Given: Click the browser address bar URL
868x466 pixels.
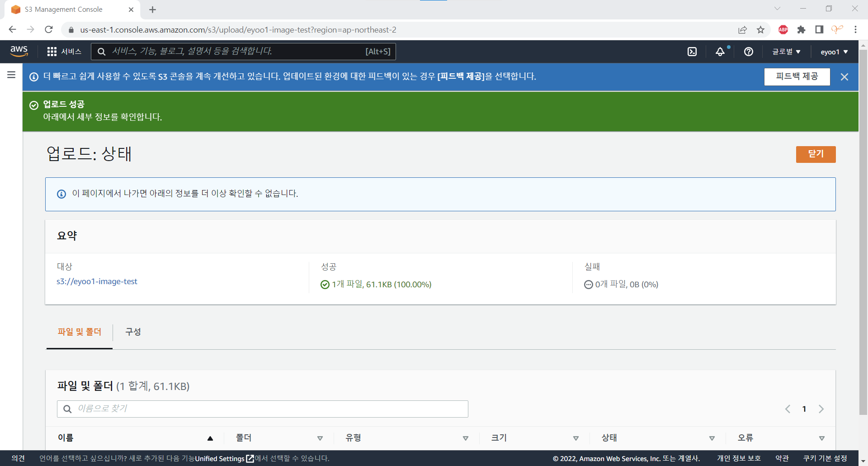Looking at the screenshot, I should (238, 30).
